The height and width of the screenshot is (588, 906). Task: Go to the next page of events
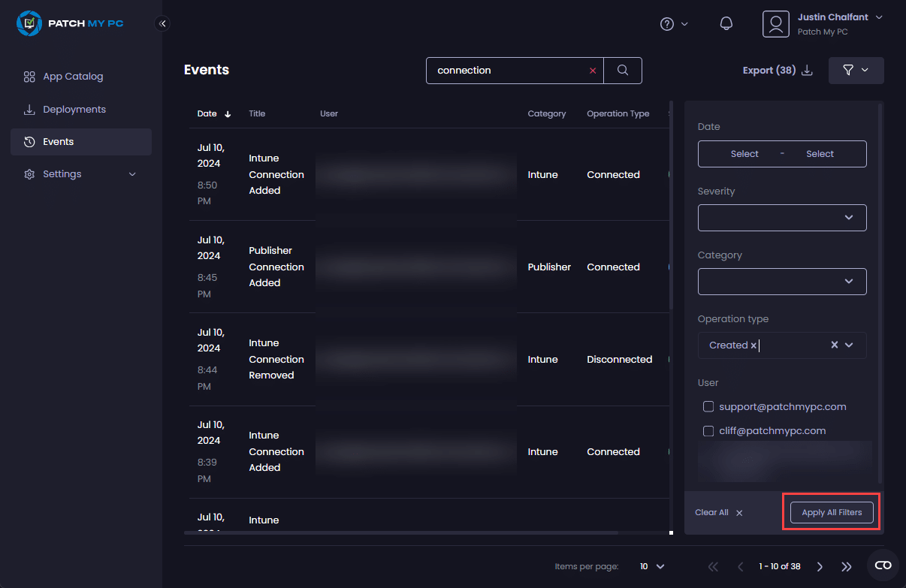point(820,566)
